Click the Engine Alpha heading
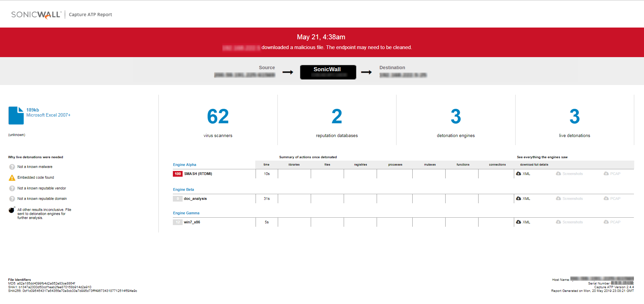Viewport: 644px width, 304px height. point(185,165)
